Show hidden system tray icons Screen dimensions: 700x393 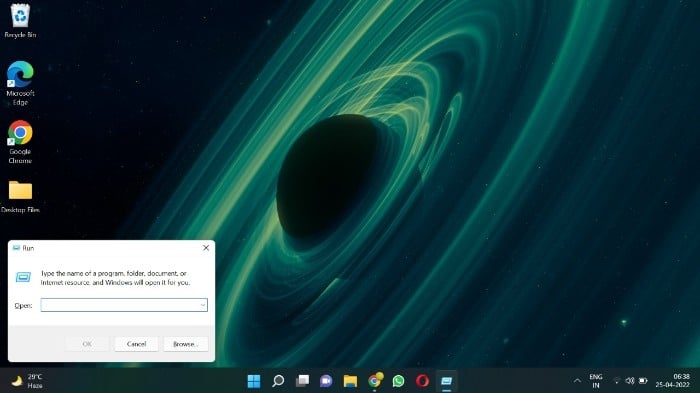577,381
